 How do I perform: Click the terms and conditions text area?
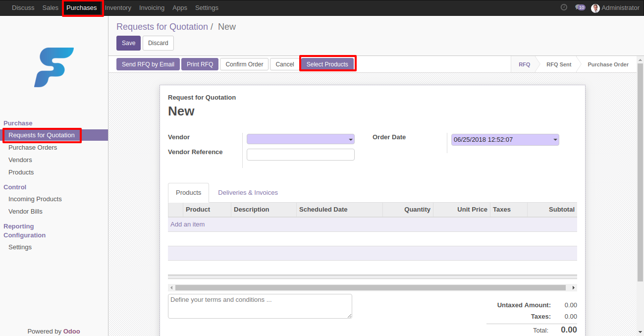pos(260,306)
